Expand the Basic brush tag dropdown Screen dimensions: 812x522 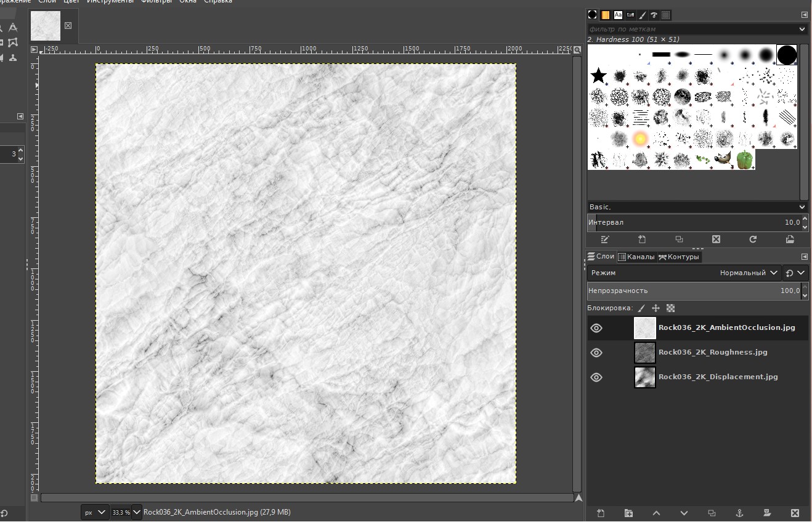click(802, 207)
